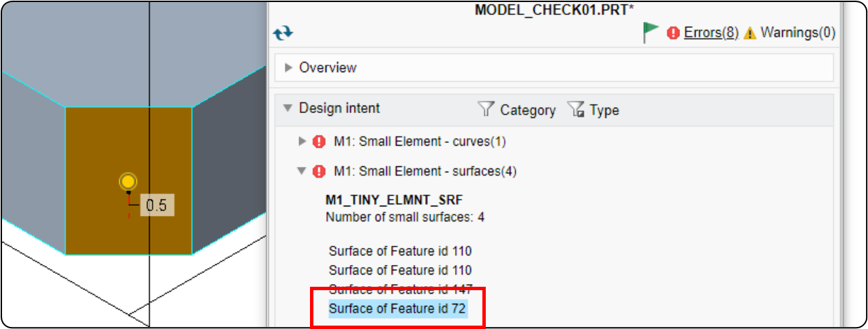The height and width of the screenshot is (329, 868).
Task: Click the yellow point marker on the surface
Action: tap(127, 182)
